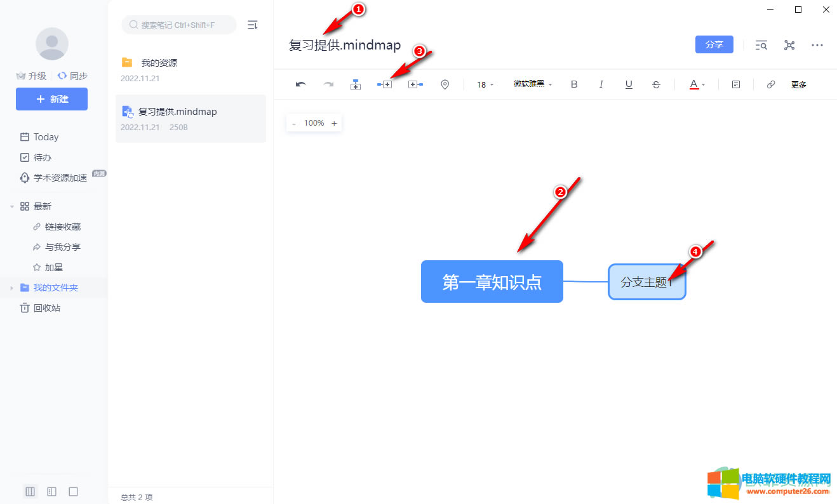
Task: Click the undo arrow in the toolbar
Action: point(301,84)
